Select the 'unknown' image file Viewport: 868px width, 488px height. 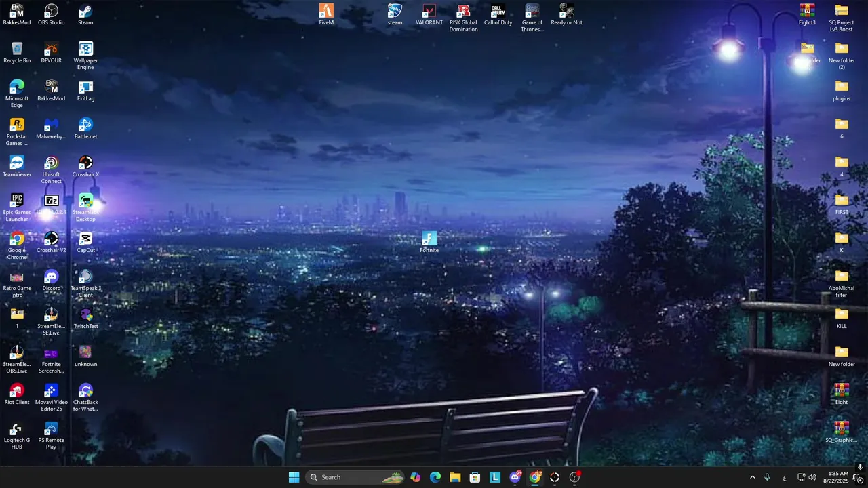pos(85,357)
